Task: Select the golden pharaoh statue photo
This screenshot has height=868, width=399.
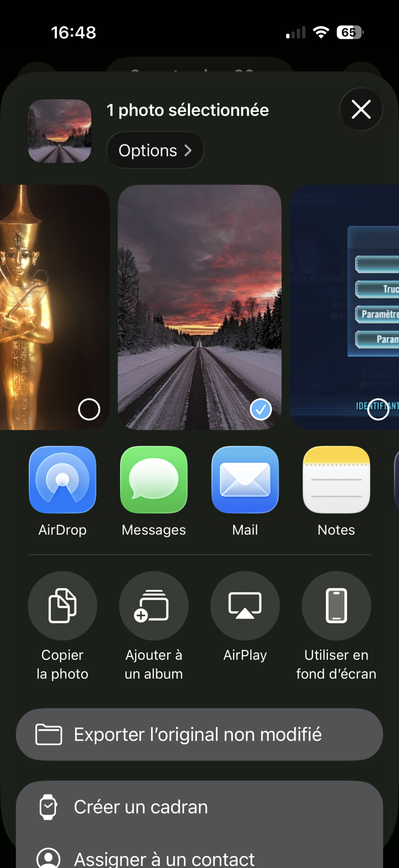Action: click(89, 409)
